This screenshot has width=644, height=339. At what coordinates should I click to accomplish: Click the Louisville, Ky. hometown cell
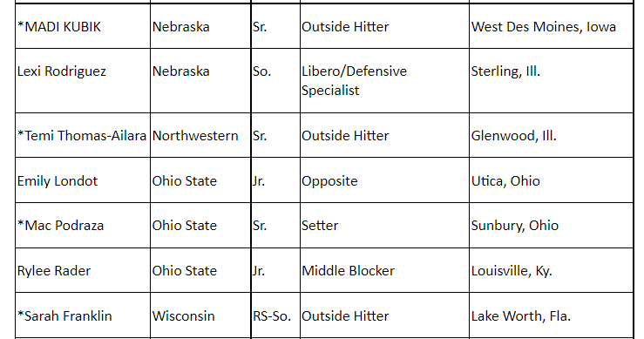[x=551, y=270]
